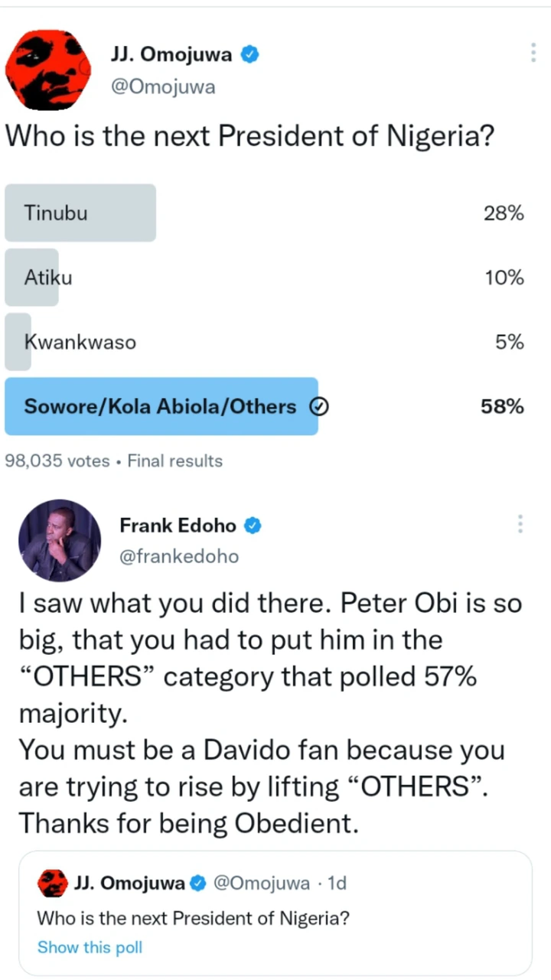Open more options on Omojuwa's tweet
Viewport: 551px width, 980px height.
[x=533, y=54]
